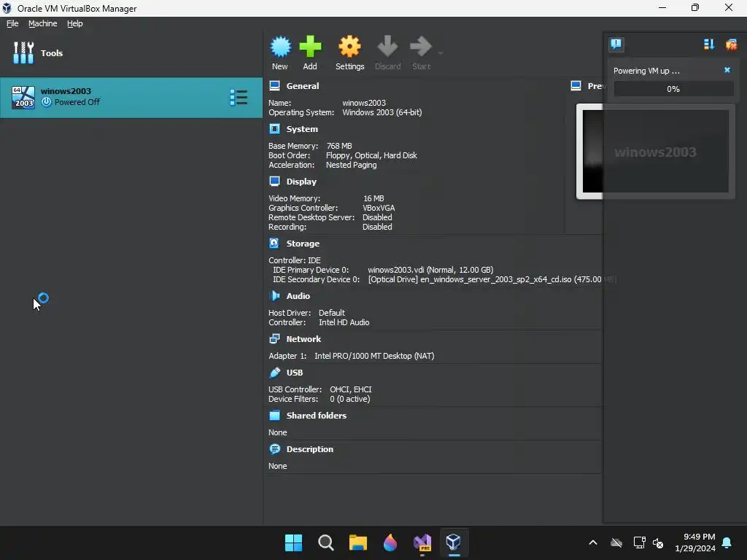Open taskbar Search icon
The height and width of the screenshot is (560, 747).
[x=326, y=542]
